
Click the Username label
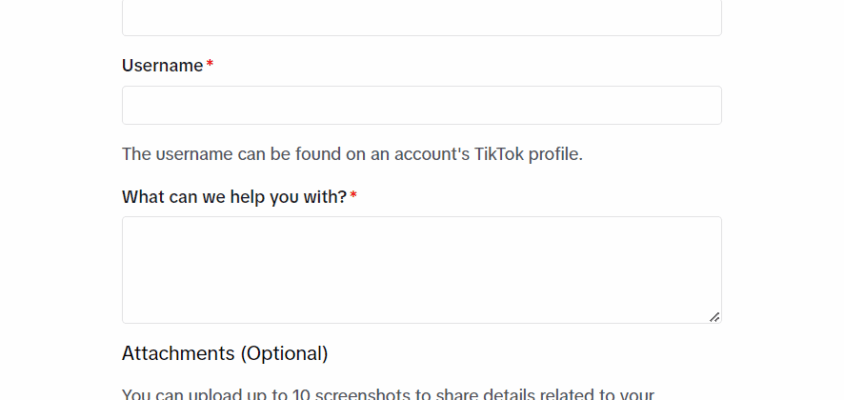pos(162,65)
